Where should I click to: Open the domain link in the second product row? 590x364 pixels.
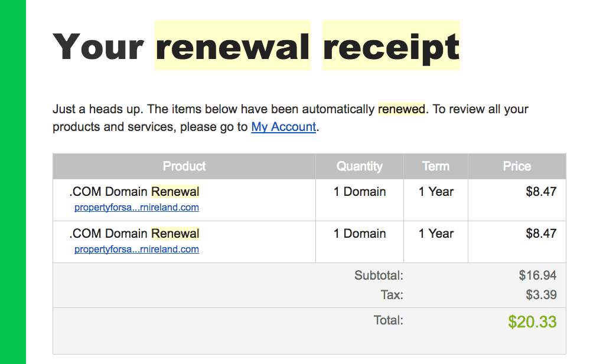tap(136, 250)
